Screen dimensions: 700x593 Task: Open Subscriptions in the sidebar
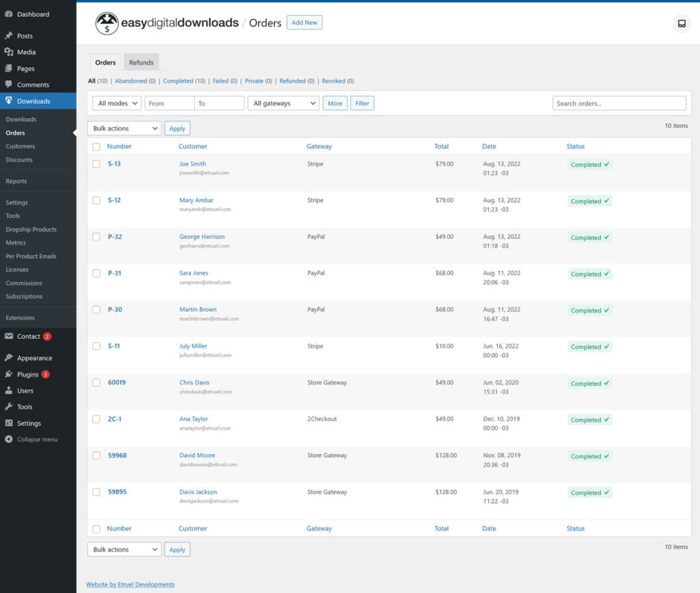pyautogui.click(x=24, y=296)
